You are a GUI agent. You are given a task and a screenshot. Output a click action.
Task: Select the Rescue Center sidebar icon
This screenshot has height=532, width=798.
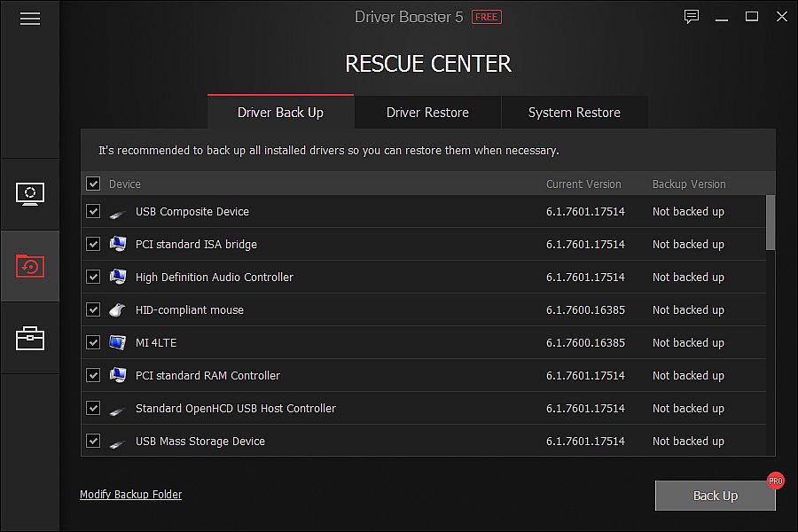[30, 266]
